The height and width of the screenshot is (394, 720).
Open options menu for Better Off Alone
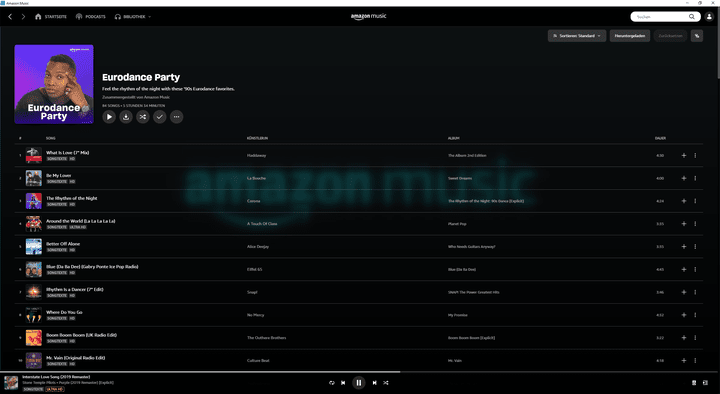695,247
